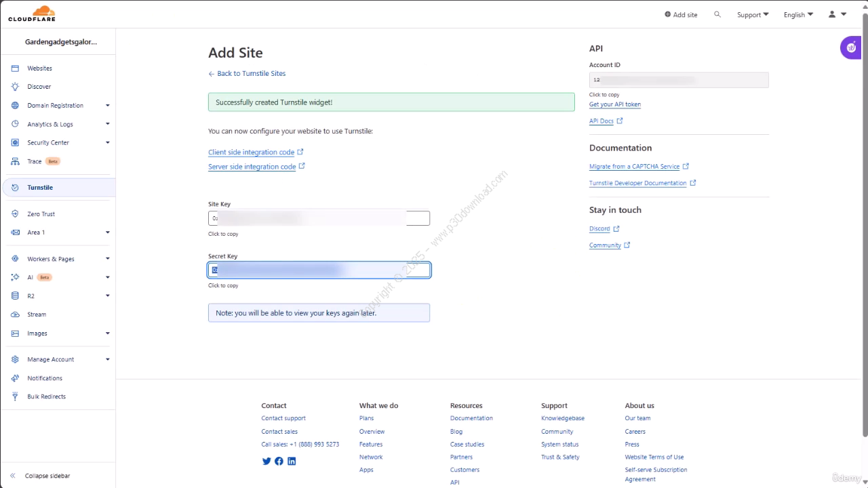Expand the Manage Account arrow
Image resolution: width=868 pixels, height=488 pixels.
coord(107,360)
